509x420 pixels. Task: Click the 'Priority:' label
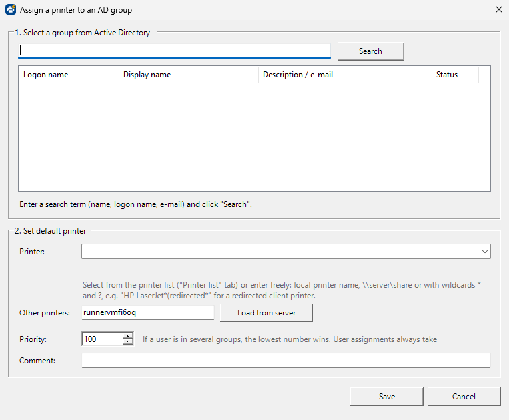click(x=33, y=339)
